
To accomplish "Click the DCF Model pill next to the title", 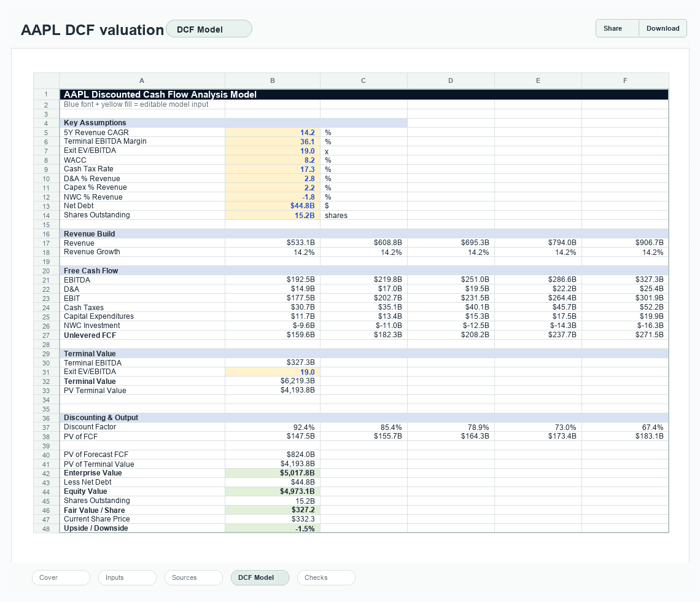I will coord(209,29).
